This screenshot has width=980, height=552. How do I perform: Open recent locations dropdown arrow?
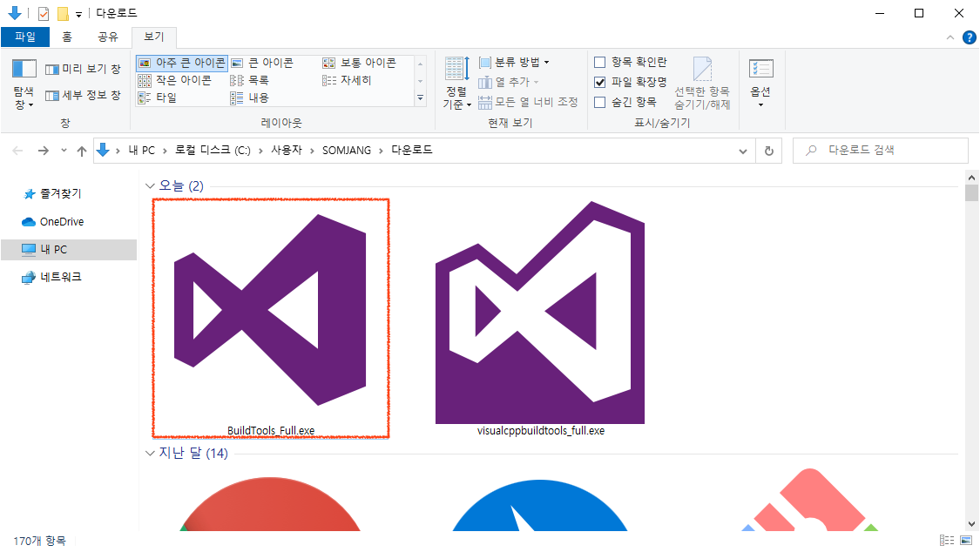[x=64, y=151]
